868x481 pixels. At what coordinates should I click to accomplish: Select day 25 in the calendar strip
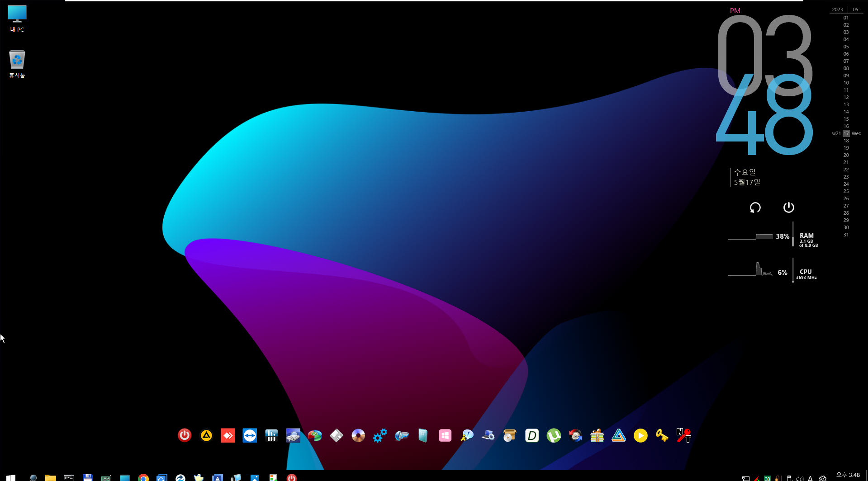(x=846, y=191)
